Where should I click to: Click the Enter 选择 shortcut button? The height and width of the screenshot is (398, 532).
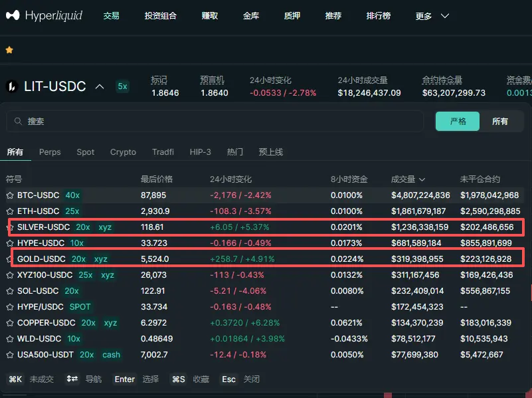coord(136,379)
